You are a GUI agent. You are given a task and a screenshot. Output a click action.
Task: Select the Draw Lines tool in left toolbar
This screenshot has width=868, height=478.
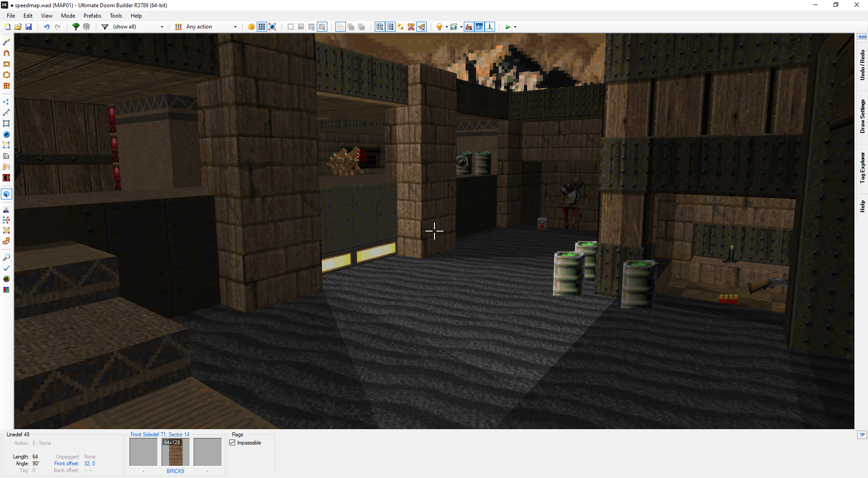coord(6,42)
